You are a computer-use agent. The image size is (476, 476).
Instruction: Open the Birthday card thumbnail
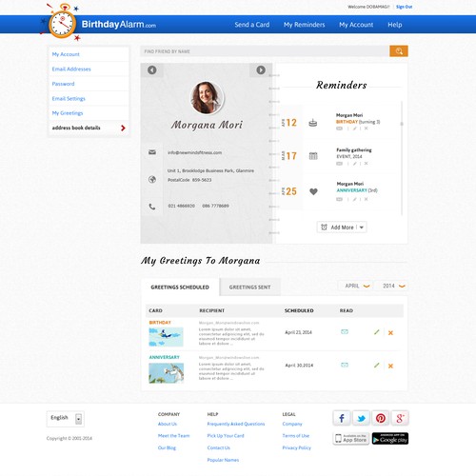(166, 337)
